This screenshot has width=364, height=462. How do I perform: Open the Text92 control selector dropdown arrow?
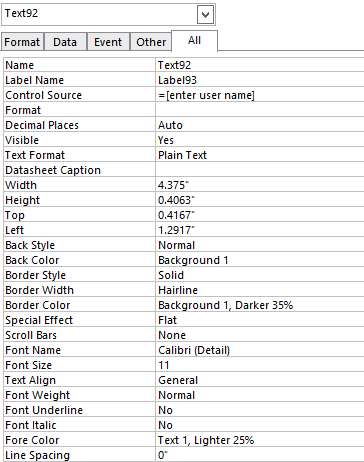pyautogui.click(x=205, y=14)
